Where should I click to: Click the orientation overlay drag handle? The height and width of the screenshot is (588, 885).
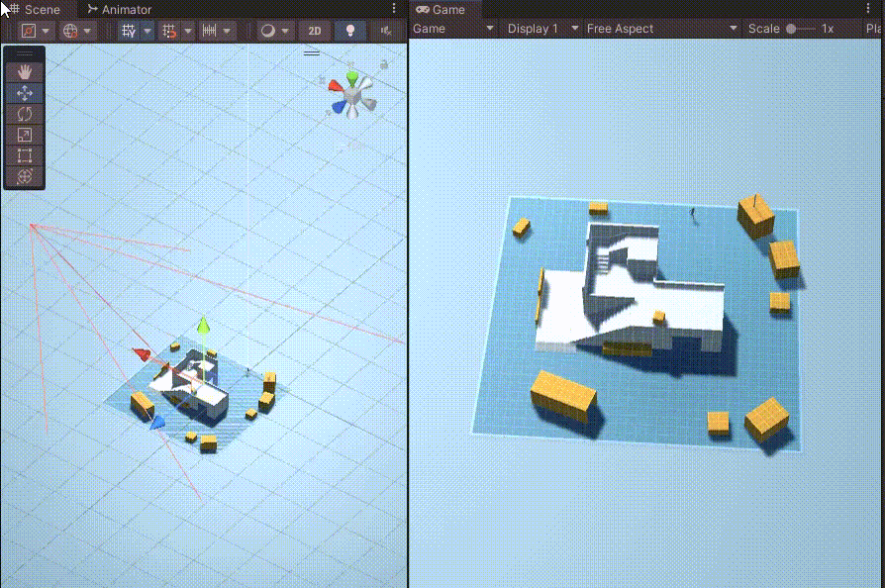(x=312, y=53)
